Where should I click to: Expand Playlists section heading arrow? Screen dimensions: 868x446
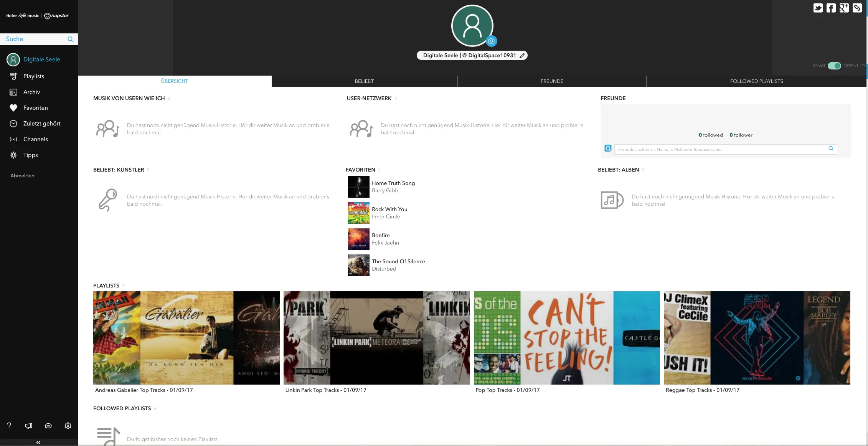pos(123,286)
